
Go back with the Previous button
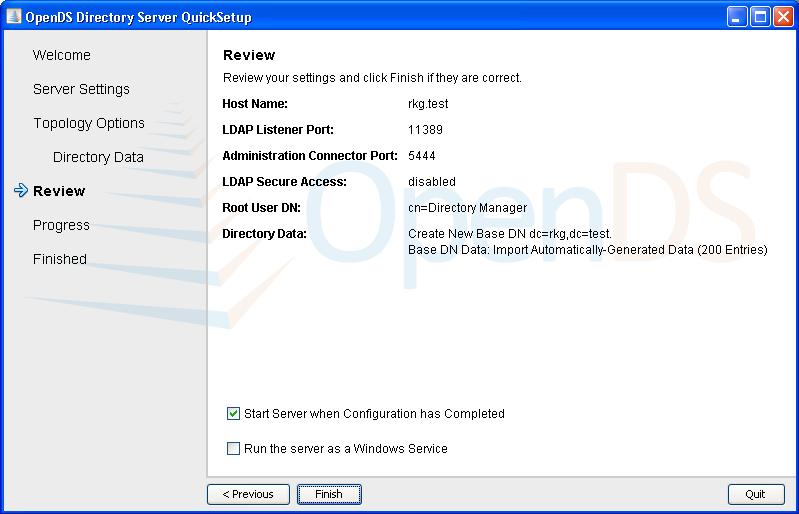pyautogui.click(x=248, y=494)
